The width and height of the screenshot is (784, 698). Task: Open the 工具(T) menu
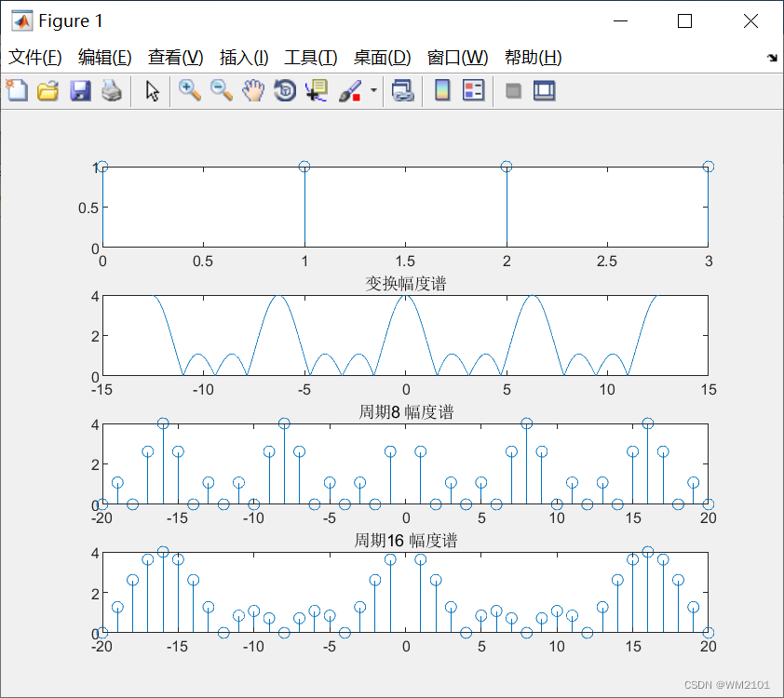(311, 58)
